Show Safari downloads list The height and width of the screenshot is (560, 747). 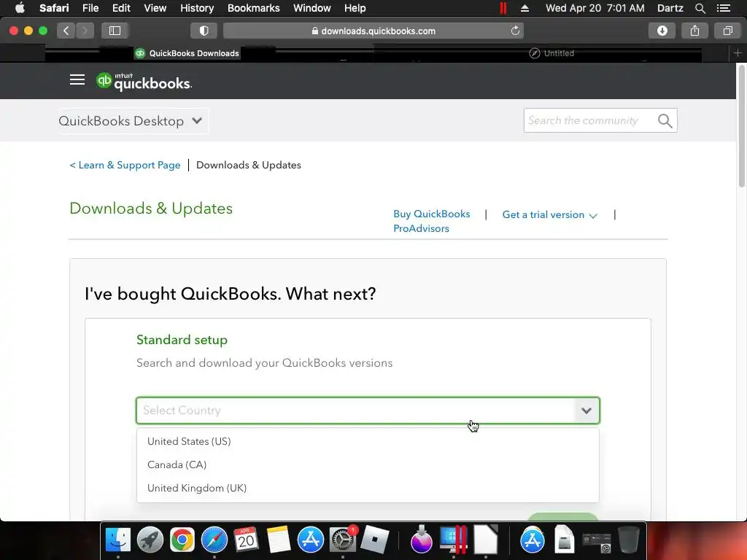662,31
